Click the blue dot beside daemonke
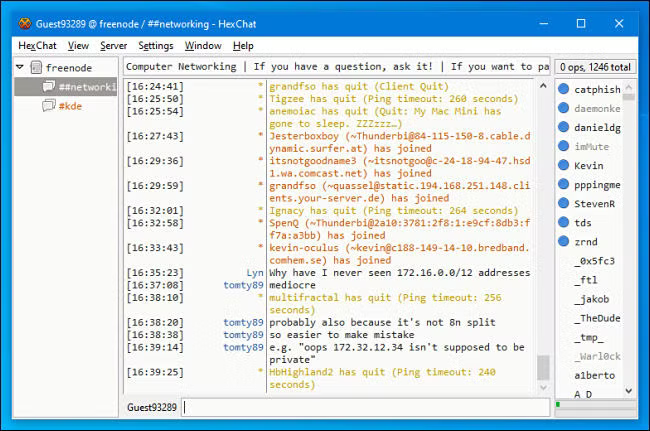Image resolution: width=650 pixels, height=431 pixels. (563, 108)
